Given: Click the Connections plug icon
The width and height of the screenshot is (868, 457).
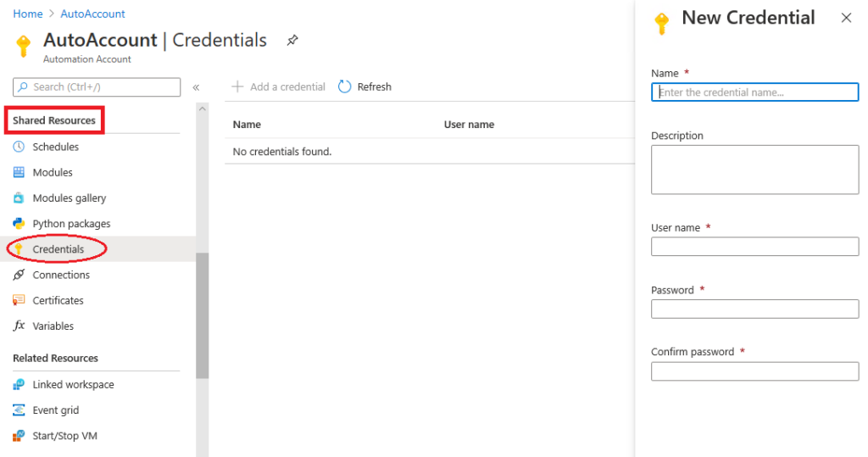Looking at the screenshot, I should pyautogui.click(x=19, y=275).
